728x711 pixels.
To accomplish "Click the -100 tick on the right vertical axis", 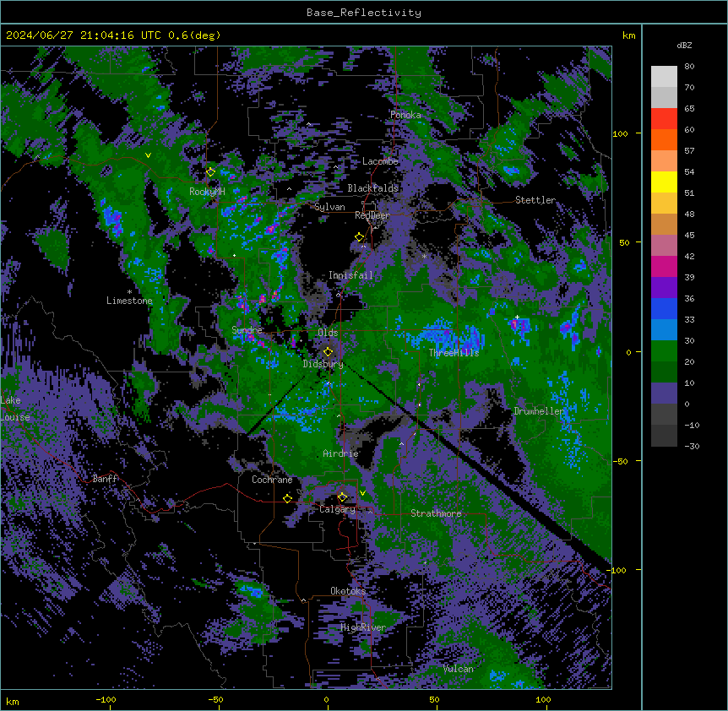I will click(x=617, y=570).
